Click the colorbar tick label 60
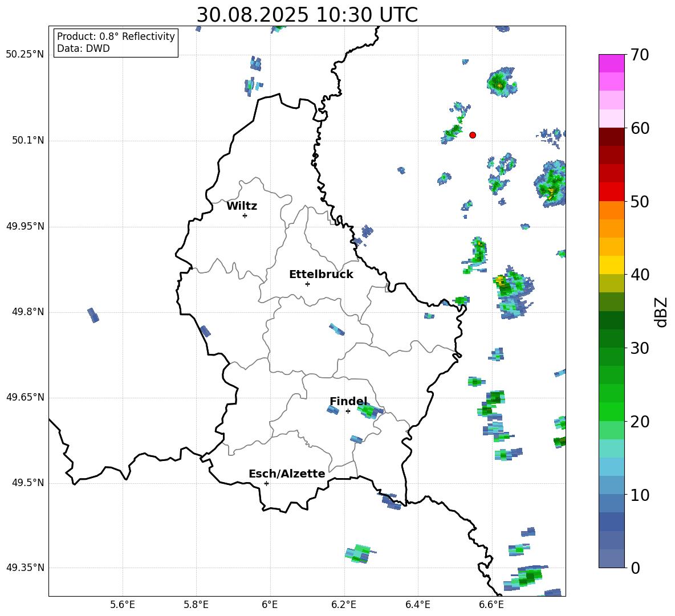 pyautogui.click(x=640, y=128)
